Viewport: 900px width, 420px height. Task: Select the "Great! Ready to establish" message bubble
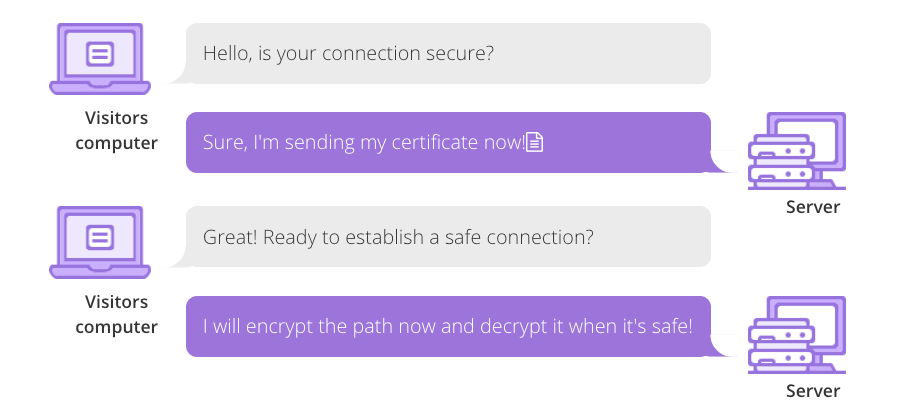coord(447,237)
